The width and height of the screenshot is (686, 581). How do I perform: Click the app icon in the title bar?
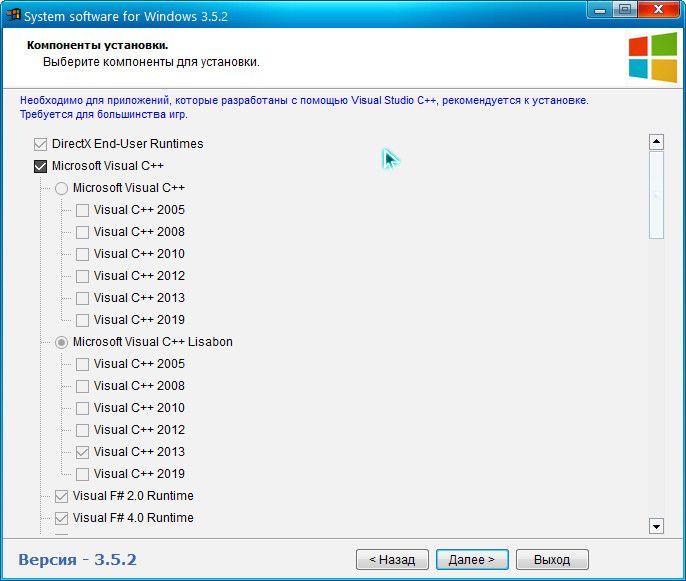[14, 14]
